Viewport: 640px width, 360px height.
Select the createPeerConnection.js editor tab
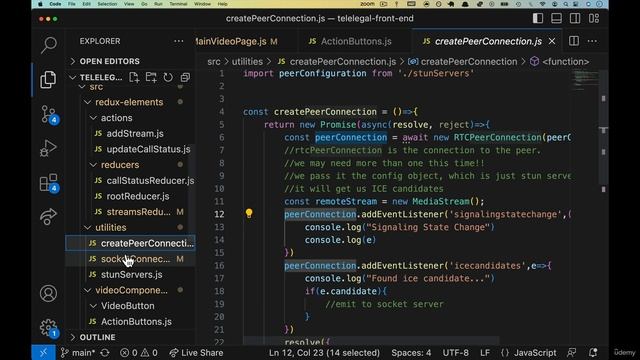point(488,41)
